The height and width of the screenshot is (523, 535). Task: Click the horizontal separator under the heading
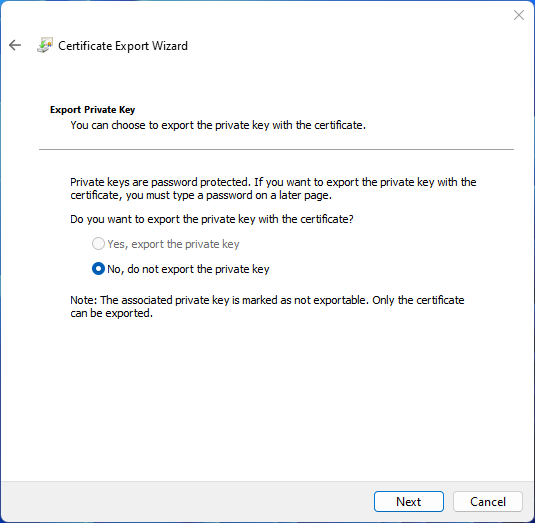[276, 149]
